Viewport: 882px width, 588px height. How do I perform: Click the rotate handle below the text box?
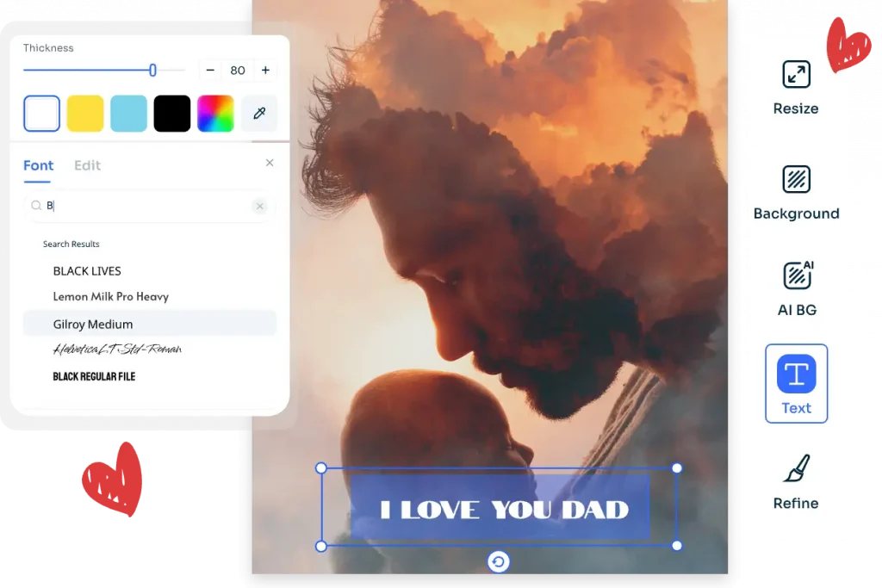498,562
